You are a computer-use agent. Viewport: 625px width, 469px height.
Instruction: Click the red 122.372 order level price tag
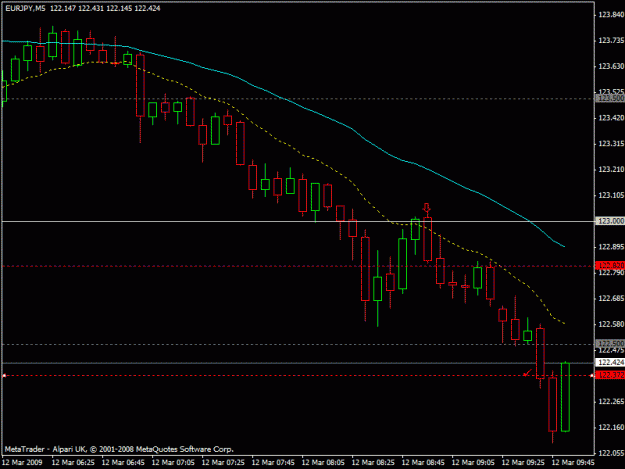pos(610,375)
